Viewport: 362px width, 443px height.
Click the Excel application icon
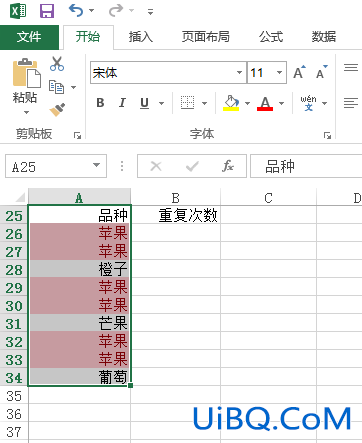pos(18,11)
